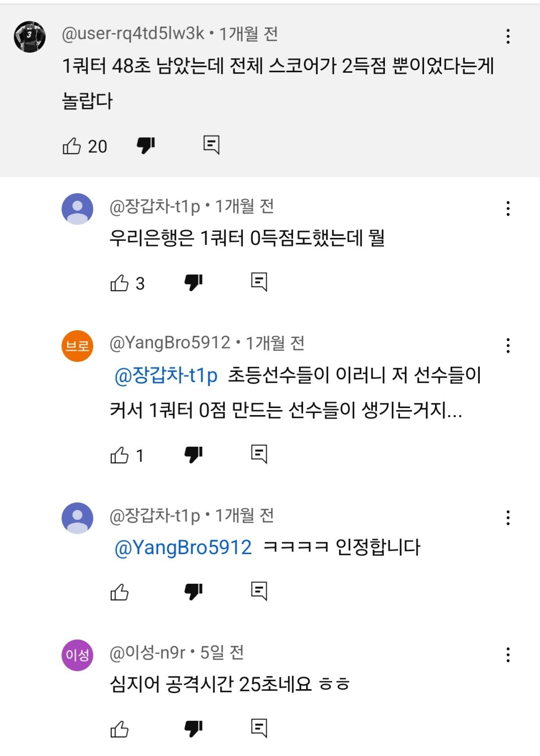Open options menu for user-rq4td5lw3k comment
540x756 pixels.
pyautogui.click(x=508, y=36)
